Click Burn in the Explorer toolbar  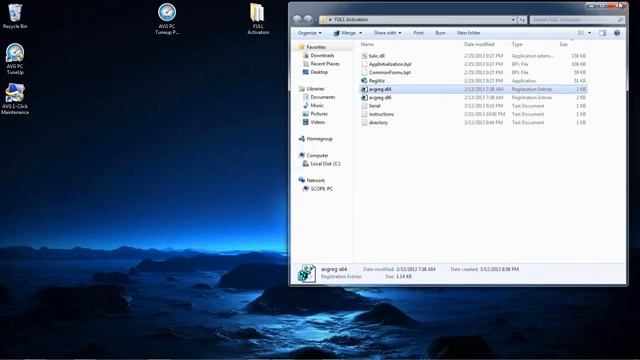(440, 33)
